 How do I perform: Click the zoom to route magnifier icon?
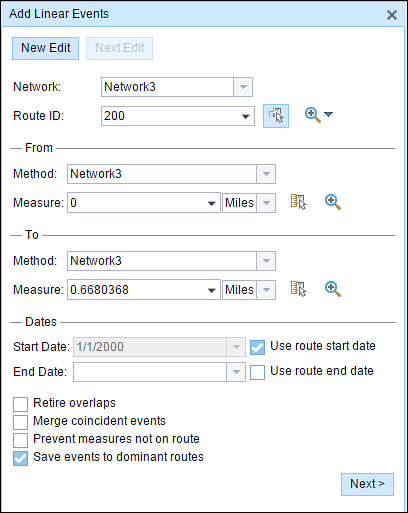pos(313,115)
